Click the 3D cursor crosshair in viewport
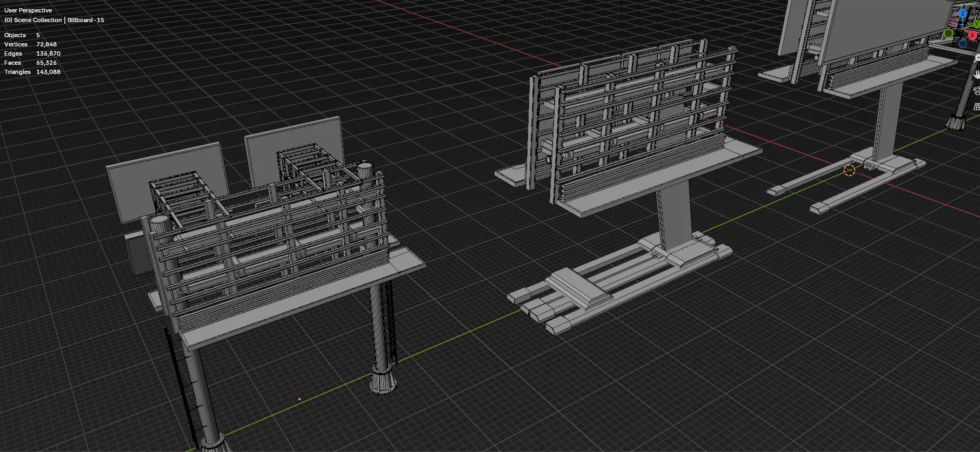This screenshot has width=980, height=452. (x=849, y=171)
